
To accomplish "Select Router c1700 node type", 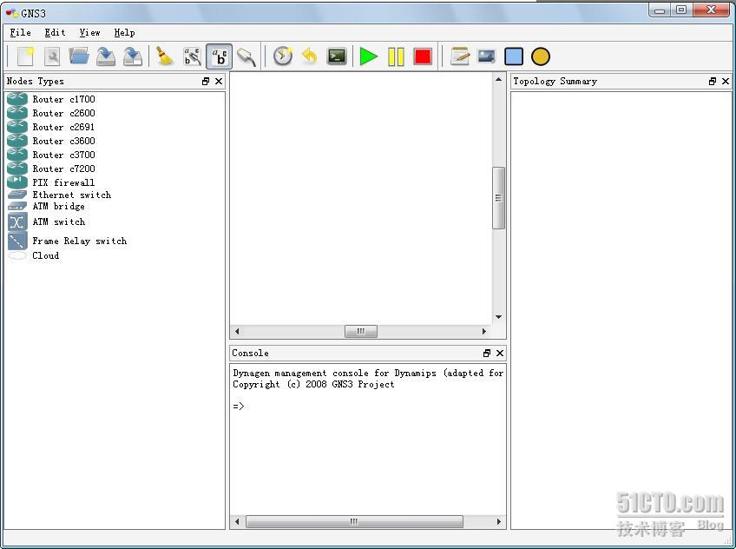I will [x=64, y=99].
